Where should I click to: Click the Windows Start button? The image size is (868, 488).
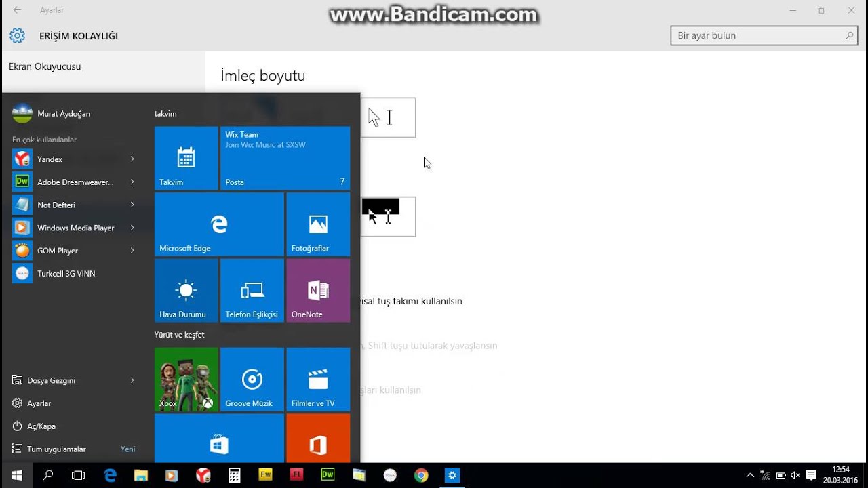click(x=16, y=476)
